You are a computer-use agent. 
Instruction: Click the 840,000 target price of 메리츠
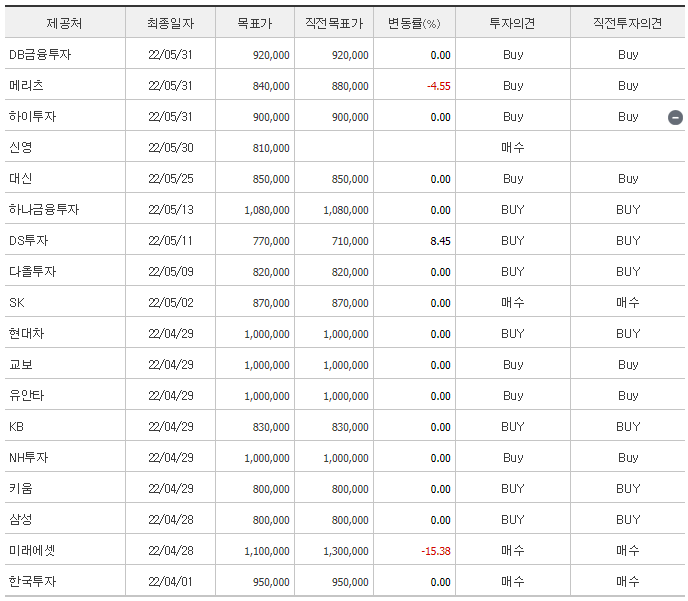coord(271,86)
